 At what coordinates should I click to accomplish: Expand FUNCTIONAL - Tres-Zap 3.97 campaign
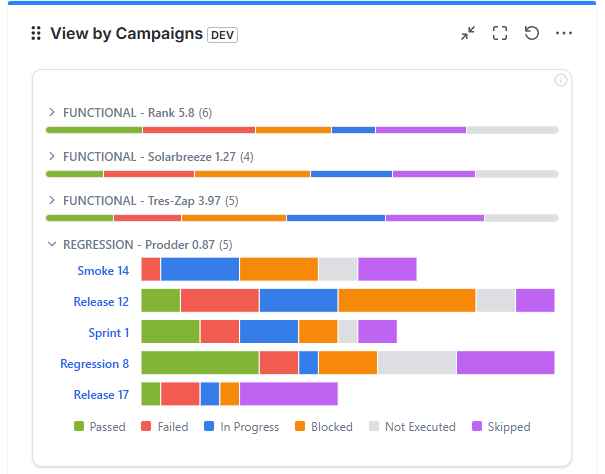click(x=52, y=200)
